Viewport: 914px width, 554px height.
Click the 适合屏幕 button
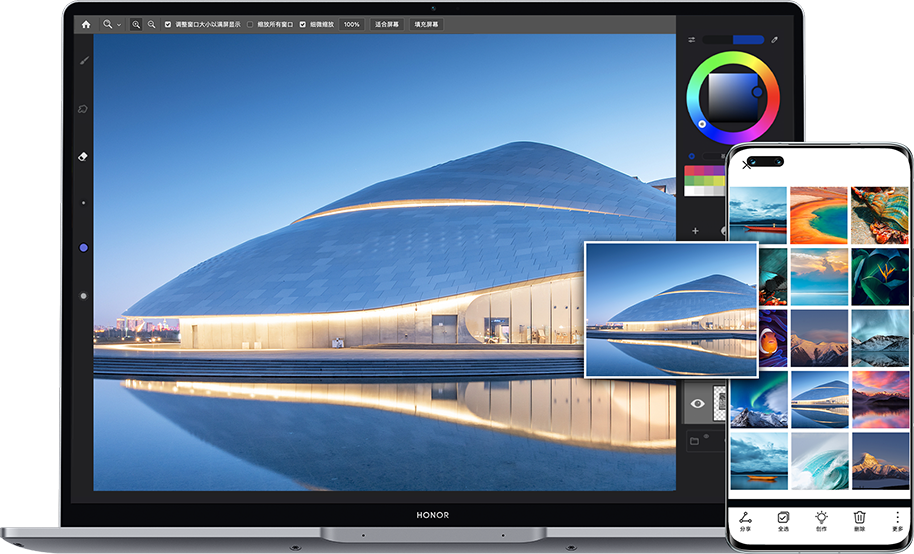pyautogui.click(x=387, y=24)
